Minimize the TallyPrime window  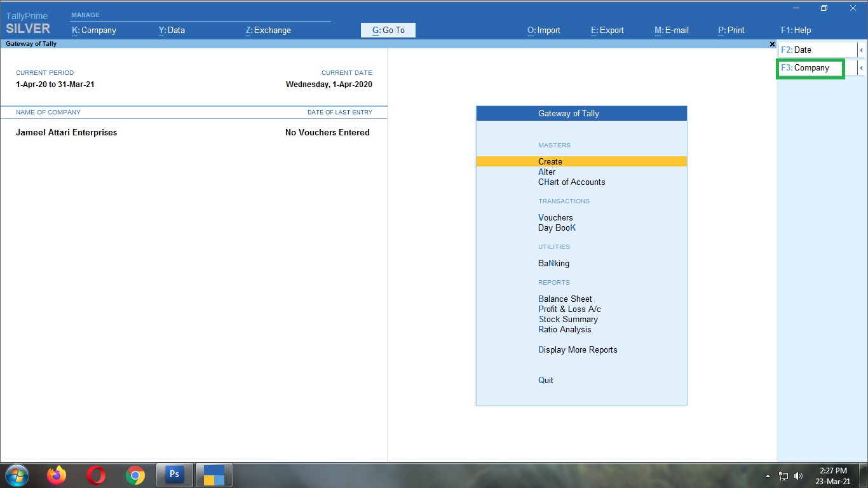coord(796,8)
